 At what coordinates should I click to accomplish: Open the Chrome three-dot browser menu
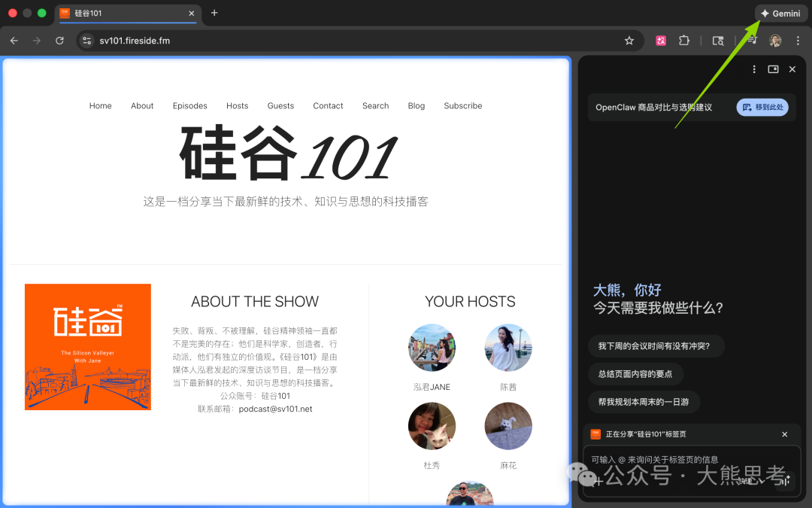[x=798, y=41]
